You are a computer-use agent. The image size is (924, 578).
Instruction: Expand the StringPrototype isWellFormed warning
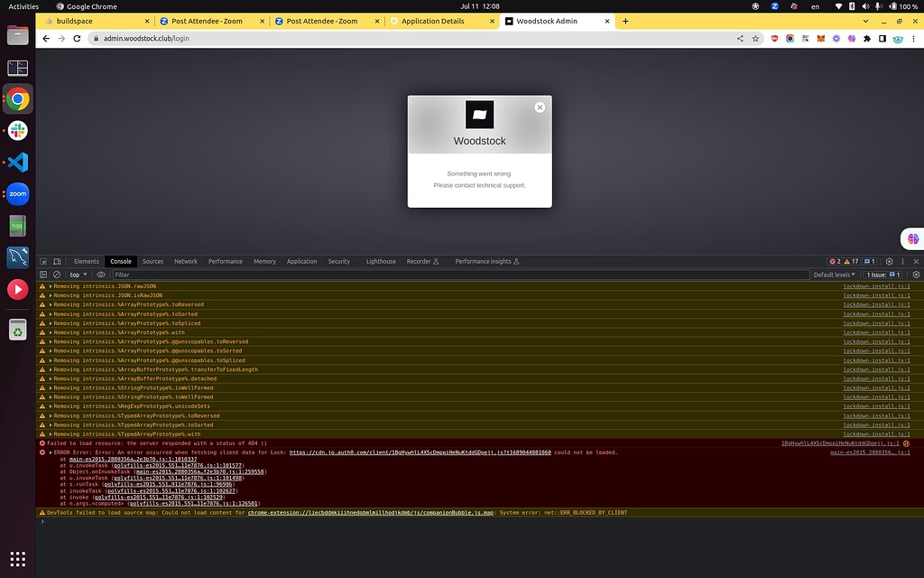coord(51,388)
